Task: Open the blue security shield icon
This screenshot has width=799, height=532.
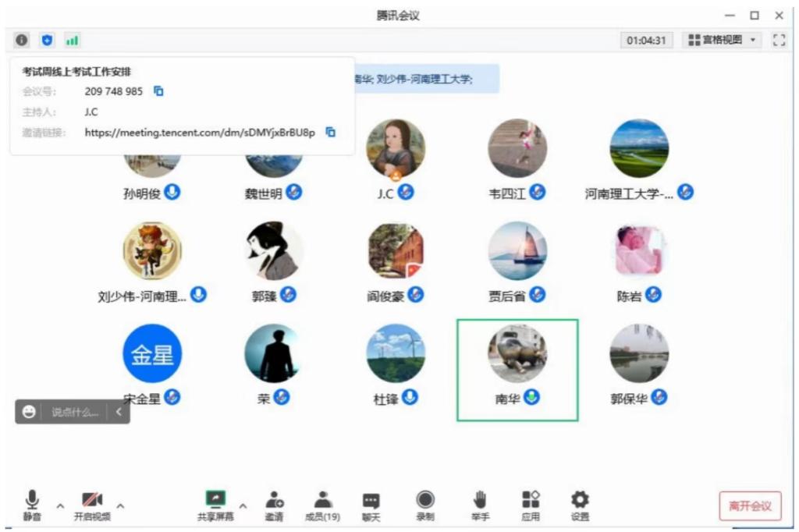Action: (x=47, y=40)
